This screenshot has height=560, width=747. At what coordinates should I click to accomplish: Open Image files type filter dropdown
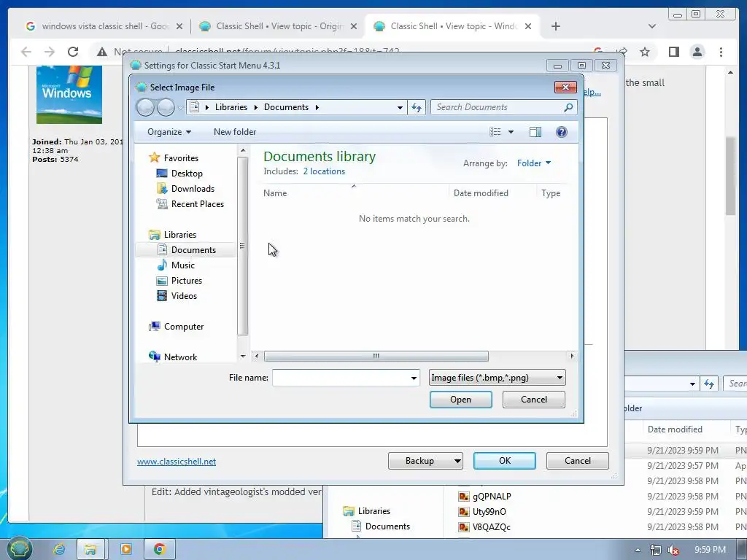point(497,378)
